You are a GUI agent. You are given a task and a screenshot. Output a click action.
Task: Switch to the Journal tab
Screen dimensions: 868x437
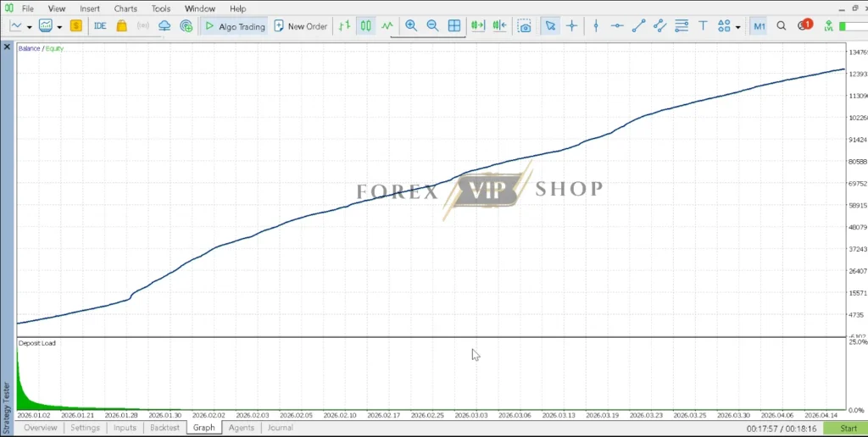coord(280,428)
